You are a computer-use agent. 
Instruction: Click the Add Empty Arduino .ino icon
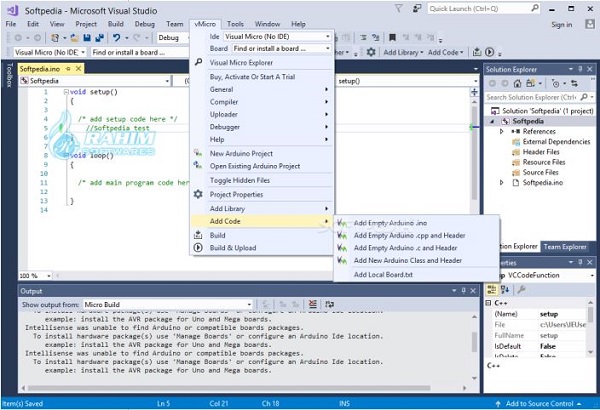(x=343, y=222)
